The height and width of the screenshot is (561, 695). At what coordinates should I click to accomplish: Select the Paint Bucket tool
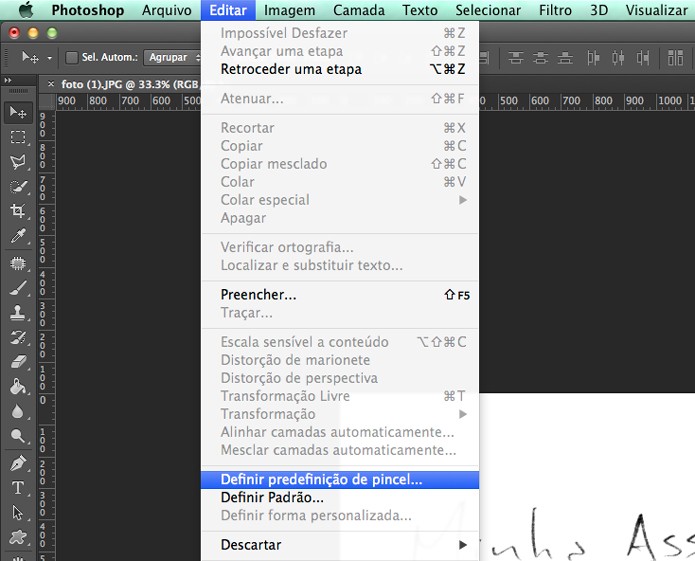click(x=18, y=387)
